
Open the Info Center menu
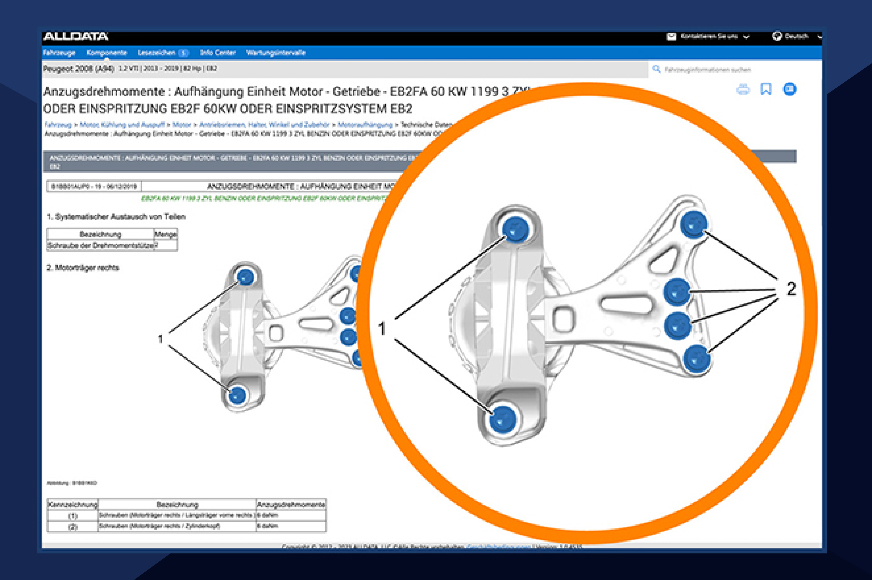pyautogui.click(x=218, y=53)
